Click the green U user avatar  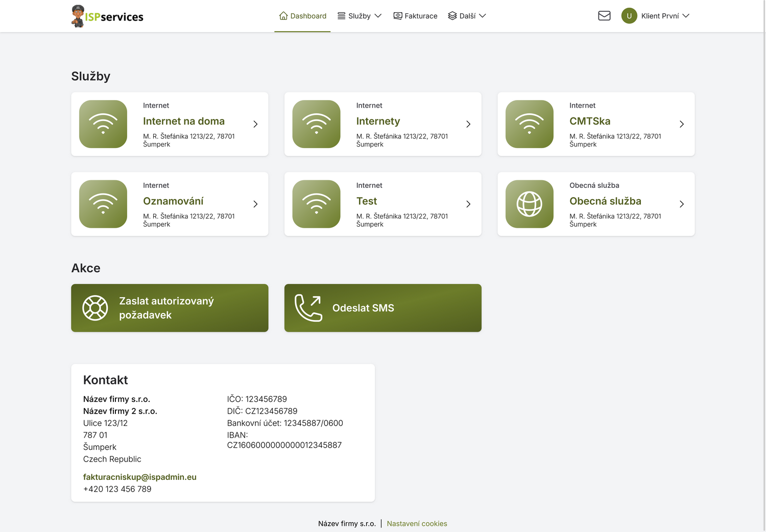[x=629, y=16]
